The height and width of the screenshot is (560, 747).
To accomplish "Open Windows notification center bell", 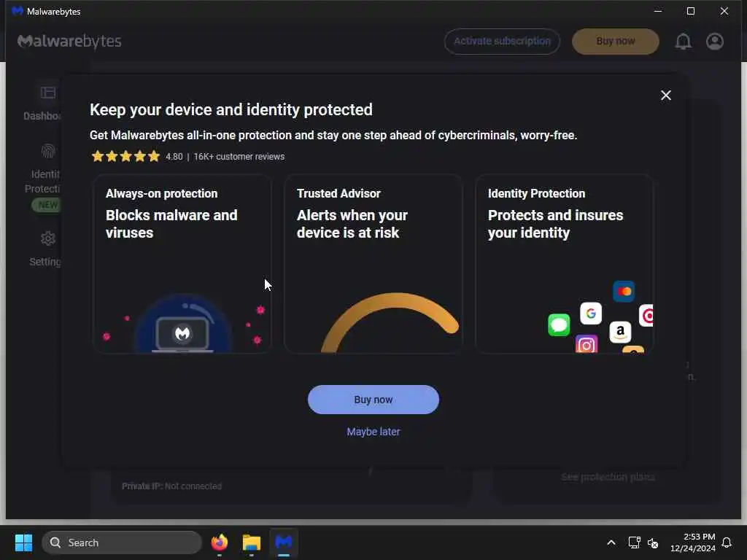I will (727, 542).
